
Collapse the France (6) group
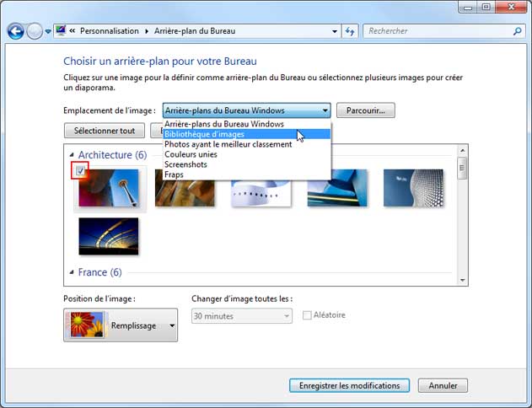(72, 272)
